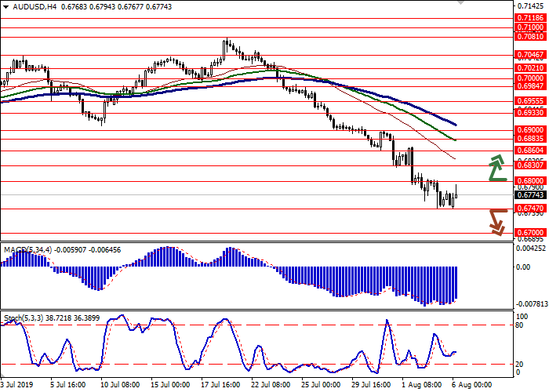Click the 0.6700 price level label
549x392 pixels.
click(529, 234)
